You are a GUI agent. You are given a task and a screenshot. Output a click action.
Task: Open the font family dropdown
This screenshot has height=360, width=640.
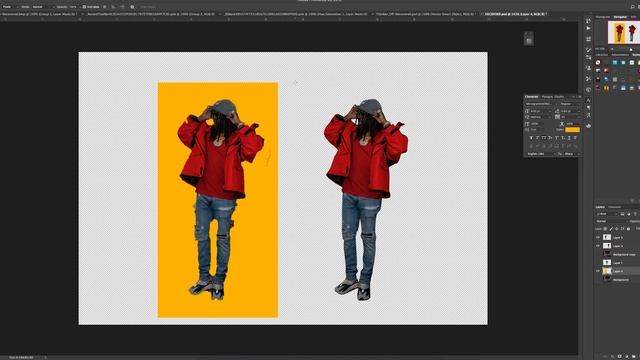[542, 104]
